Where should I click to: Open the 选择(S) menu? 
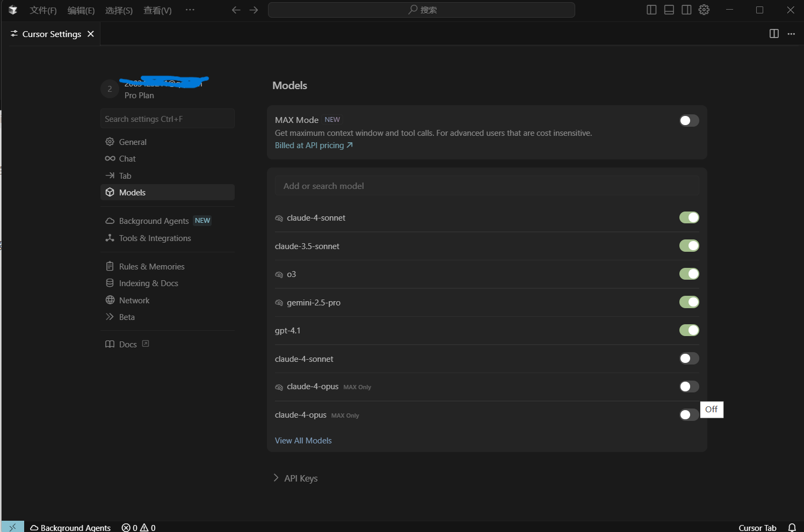pyautogui.click(x=119, y=10)
